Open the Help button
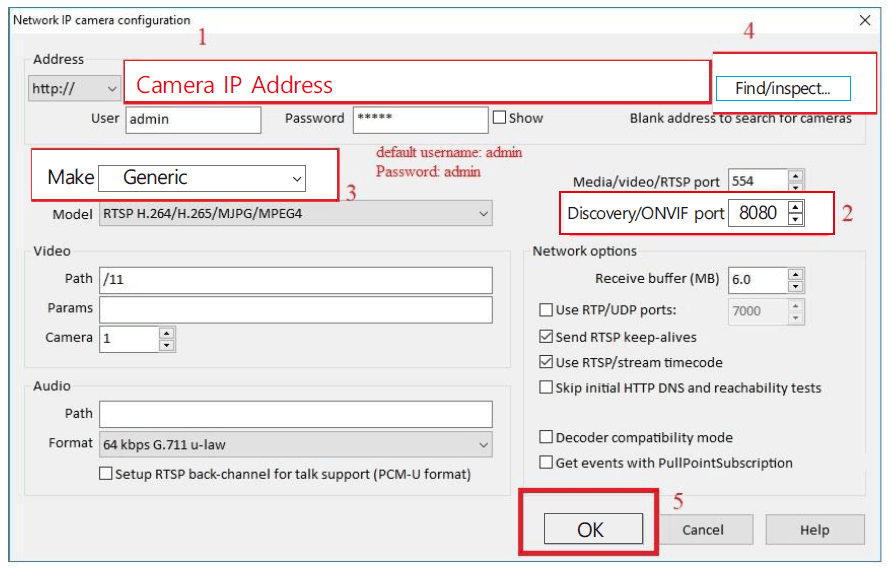 pos(814,530)
